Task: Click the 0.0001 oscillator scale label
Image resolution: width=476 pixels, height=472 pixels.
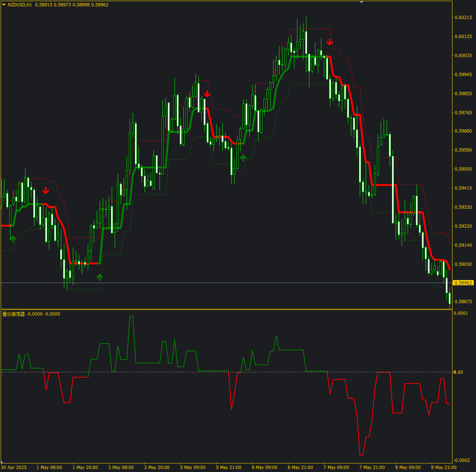Action: pos(461,313)
